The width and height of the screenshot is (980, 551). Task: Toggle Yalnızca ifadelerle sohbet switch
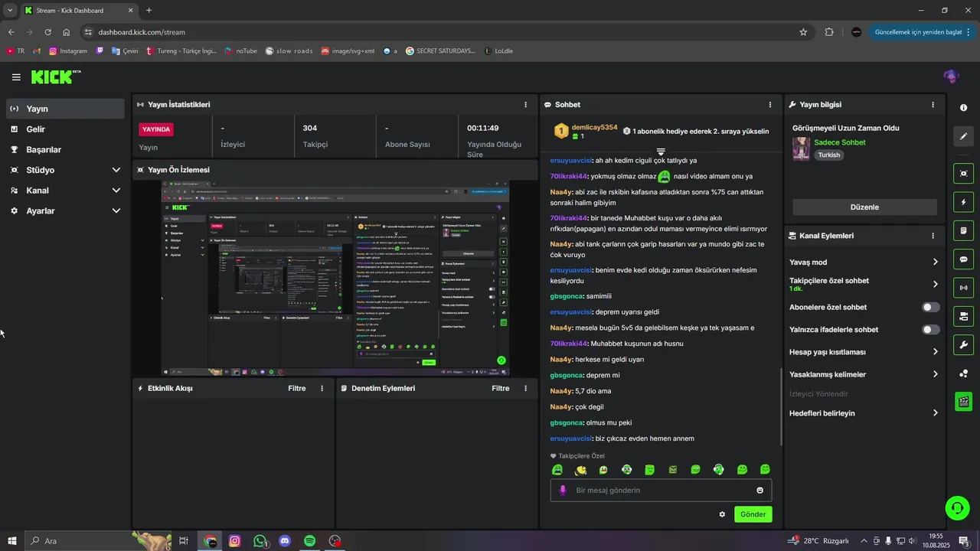coord(931,330)
